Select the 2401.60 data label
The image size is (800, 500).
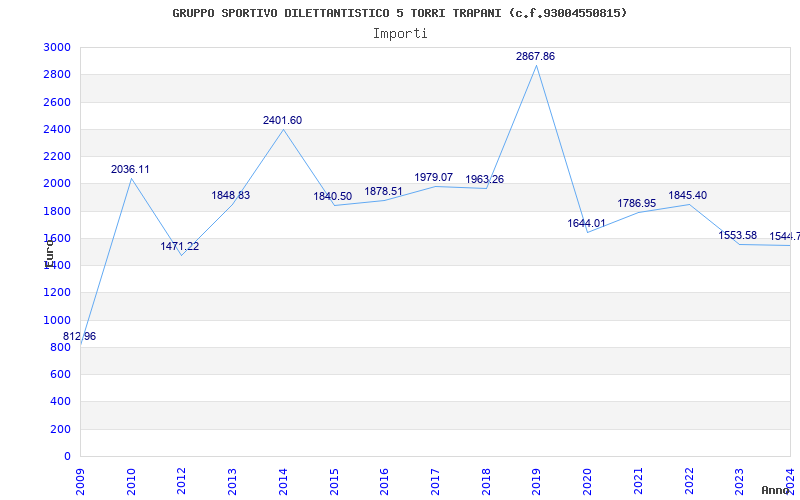282,120
